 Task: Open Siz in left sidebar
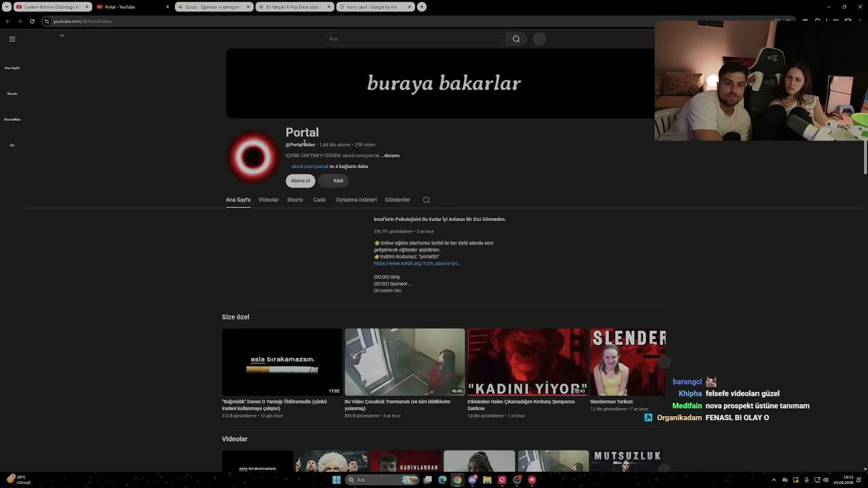pos(12,145)
